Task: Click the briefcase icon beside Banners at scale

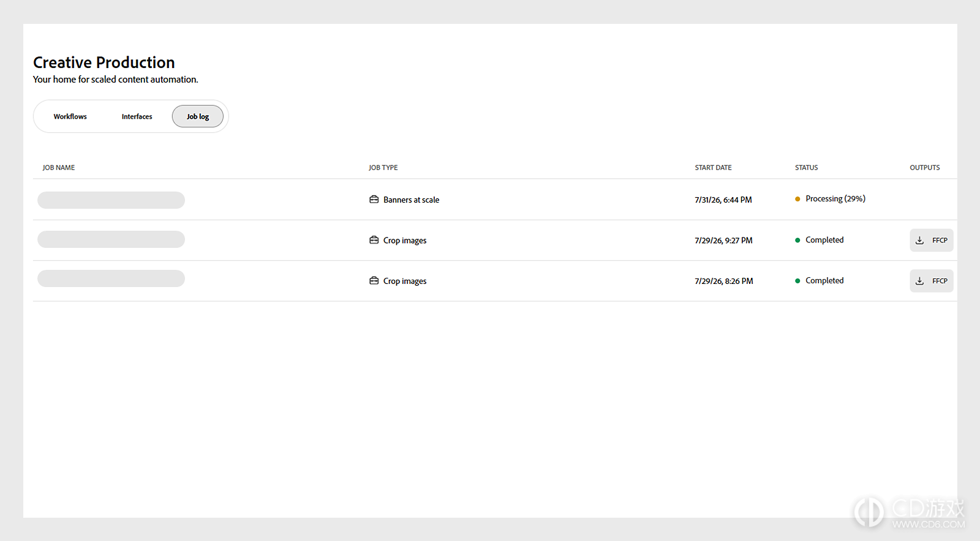Action: click(x=374, y=200)
